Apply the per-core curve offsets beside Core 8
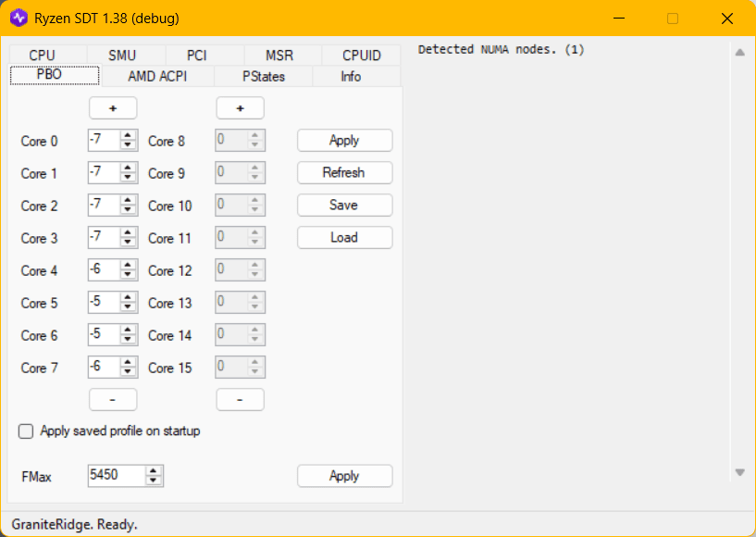 coord(345,141)
